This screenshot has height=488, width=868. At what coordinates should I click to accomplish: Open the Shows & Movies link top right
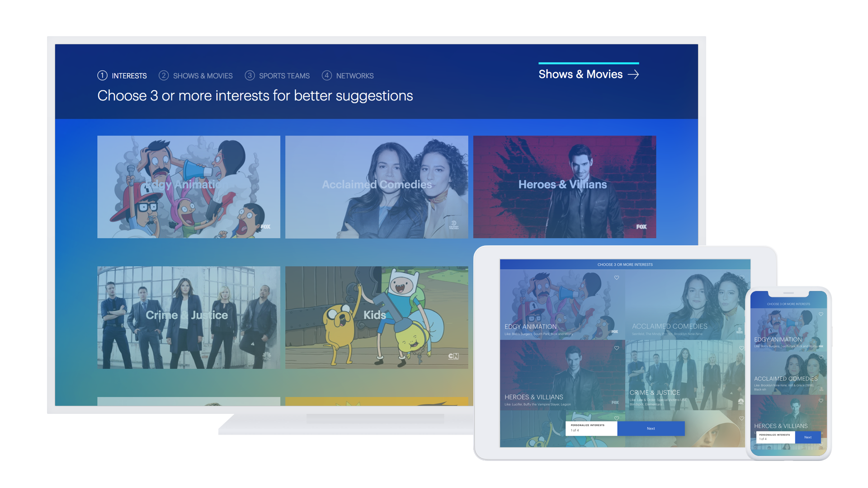click(582, 74)
